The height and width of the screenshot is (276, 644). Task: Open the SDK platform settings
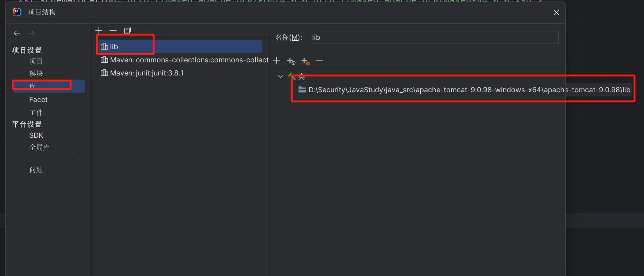click(36, 135)
